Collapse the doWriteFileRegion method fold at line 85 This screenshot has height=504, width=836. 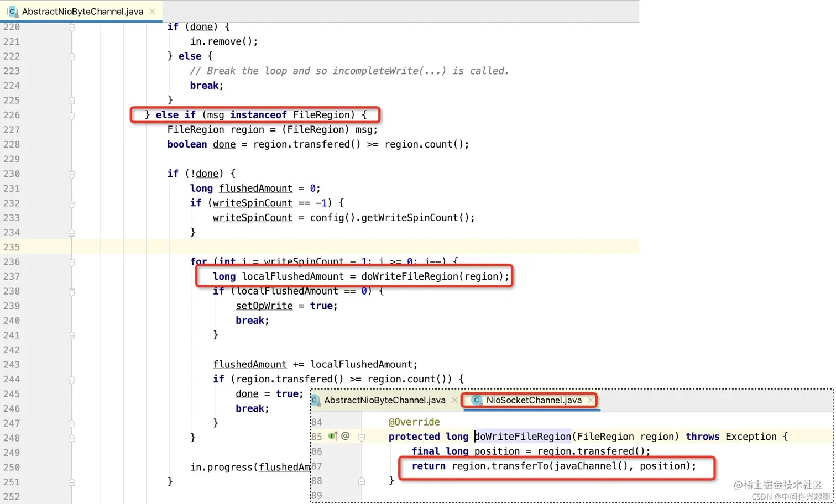point(362,437)
